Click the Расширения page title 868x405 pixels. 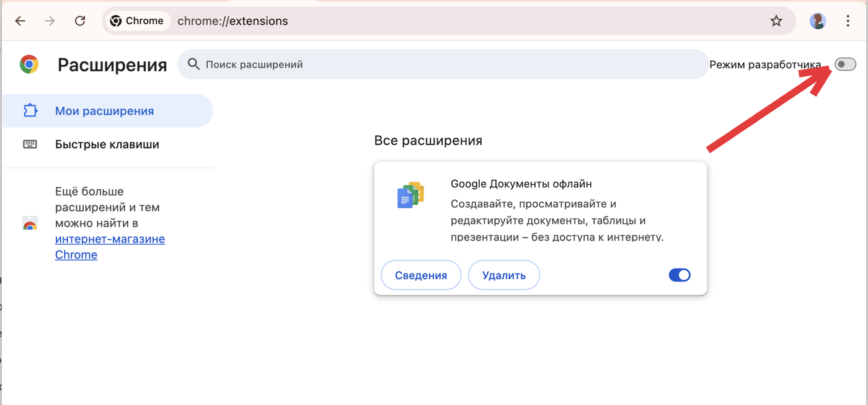pos(112,65)
